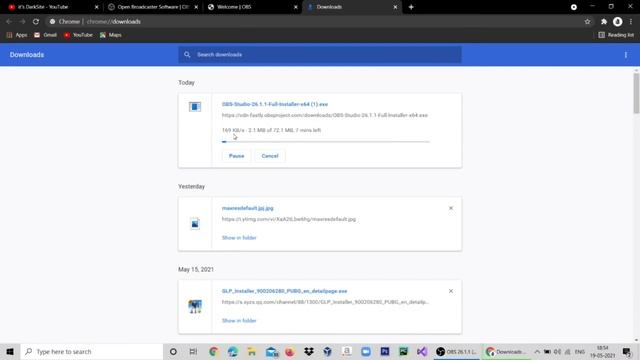This screenshot has height=360, width=640.
Task: Open the ENG language indicator
Action: (x=580, y=351)
